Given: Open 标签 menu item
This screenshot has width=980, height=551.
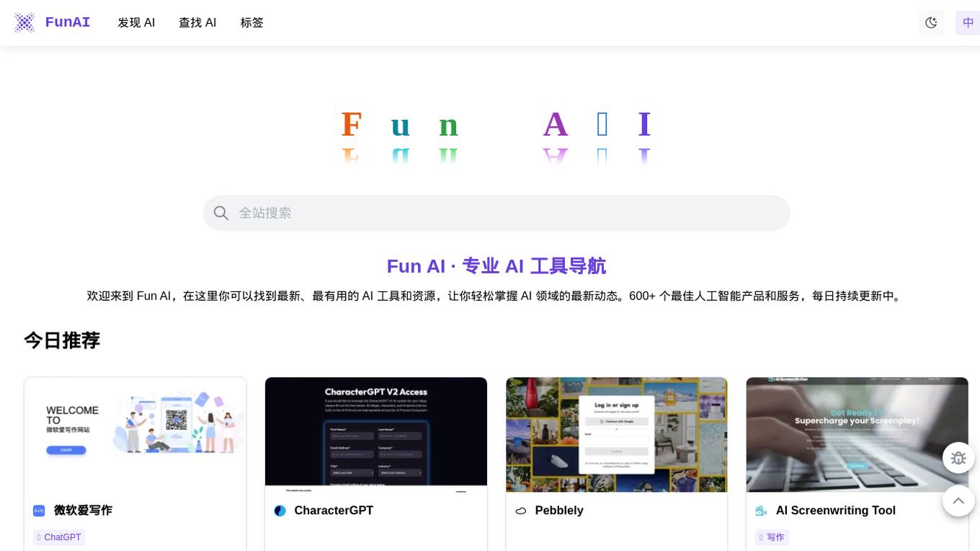Looking at the screenshot, I should (x=252, y=22).
